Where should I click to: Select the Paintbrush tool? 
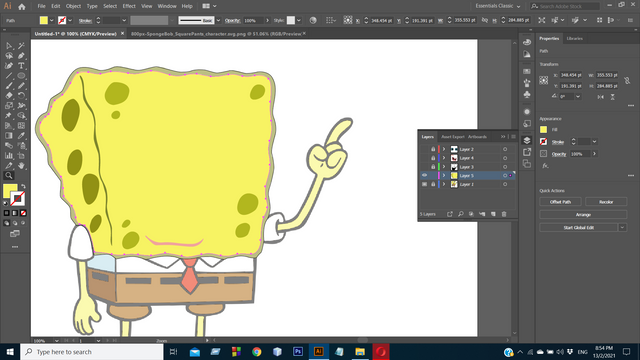(9, 86)
